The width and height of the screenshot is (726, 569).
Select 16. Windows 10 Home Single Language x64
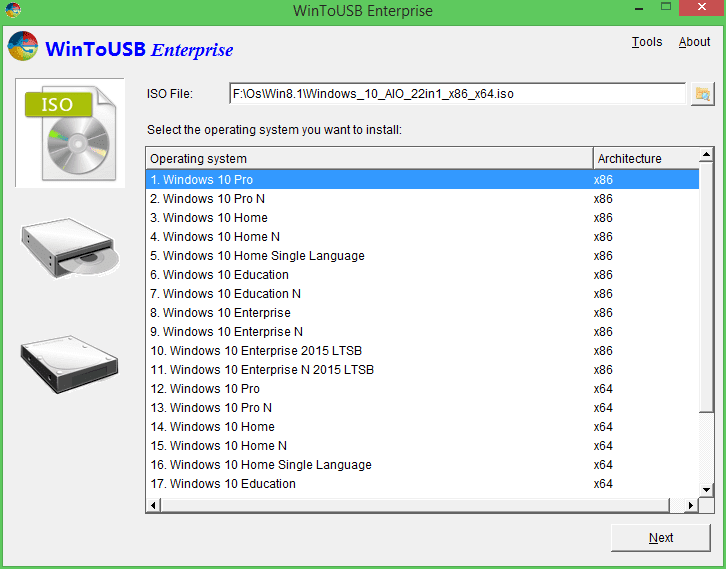(x=422, y=464)
